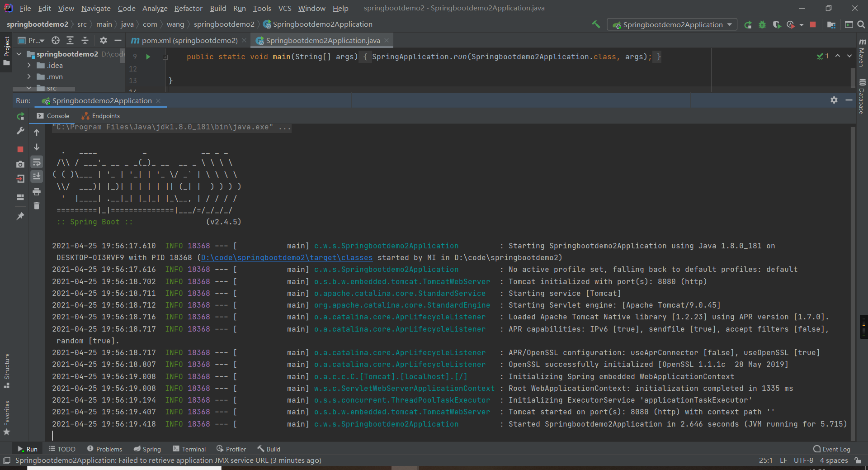The image size is (868, 470).
Task: Click the down arrow in console toolbar
Action: tap(37, 147)
